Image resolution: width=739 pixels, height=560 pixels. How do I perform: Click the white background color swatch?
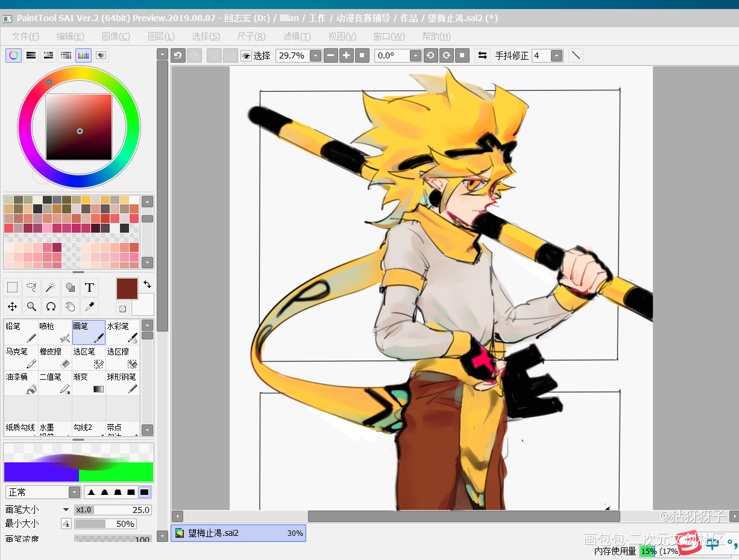[143, 304]
